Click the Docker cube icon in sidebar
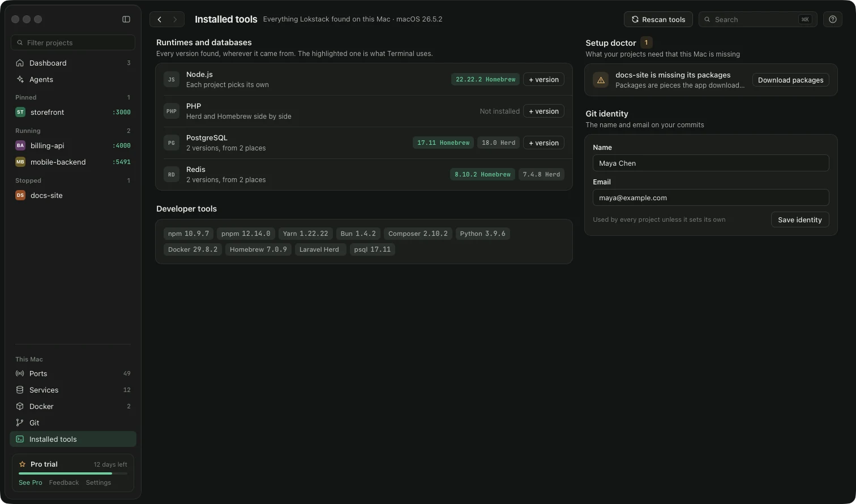856x504 pixels. [20, 406]
